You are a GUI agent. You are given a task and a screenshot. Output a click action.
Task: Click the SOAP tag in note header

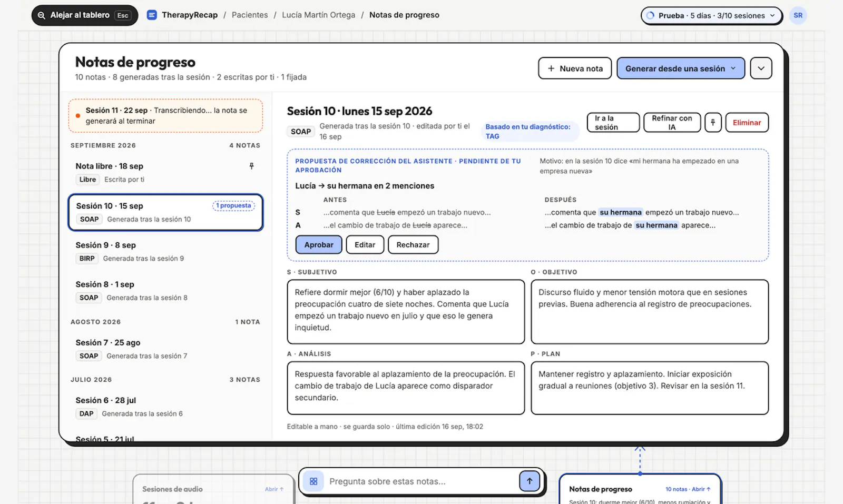301,132
